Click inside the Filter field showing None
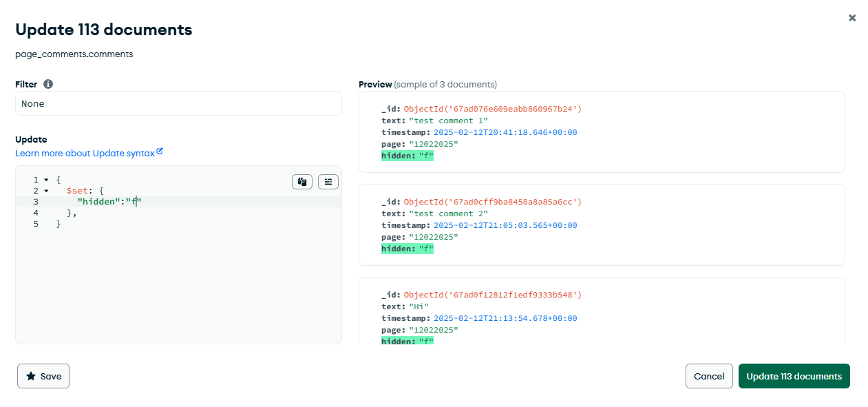This screenshot has width=868, height=407. pyautogui.click(x=178, y=103)
